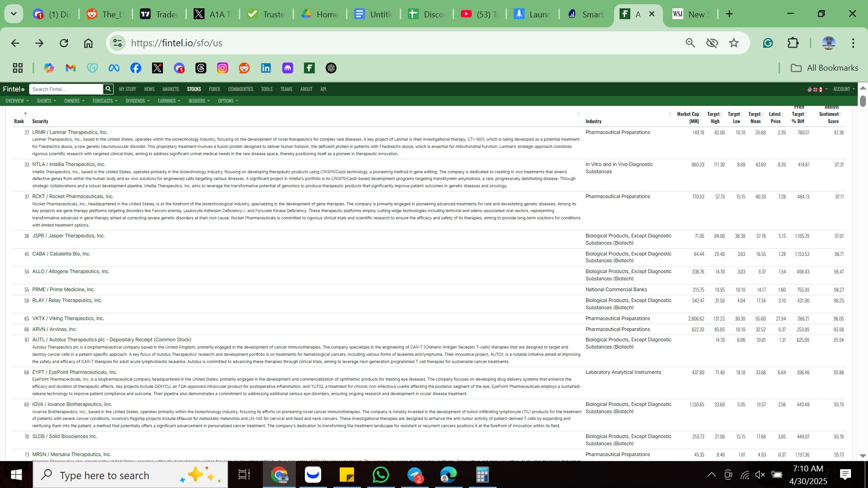The height and width of the screenshot is (488, 868).
Task: Open the COMMODITIES menu item
Action: click(x=240, y=89)
